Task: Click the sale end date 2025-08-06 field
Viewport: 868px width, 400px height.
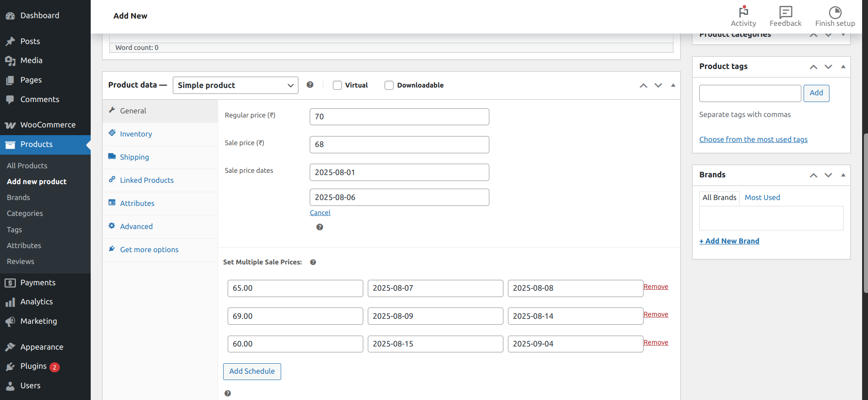Action: (400, 197)
